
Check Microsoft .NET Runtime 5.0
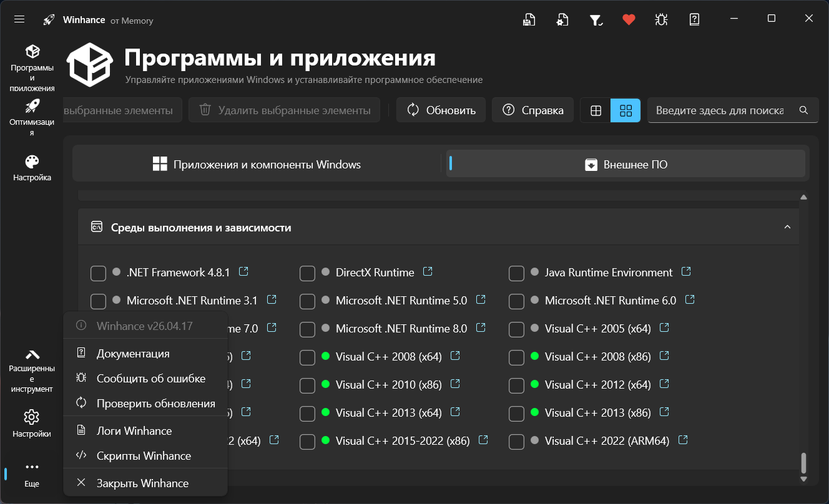tap(307, 301)
